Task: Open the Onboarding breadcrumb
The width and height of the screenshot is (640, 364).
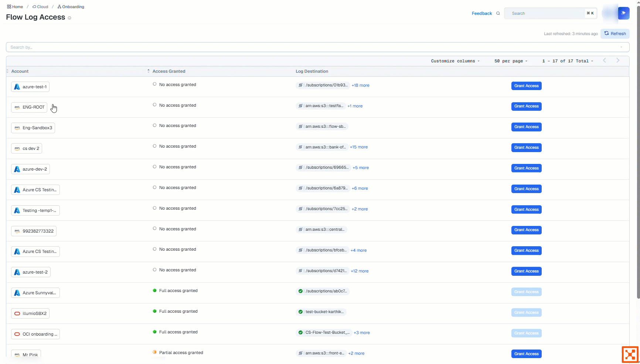Action: pos(71,7)
